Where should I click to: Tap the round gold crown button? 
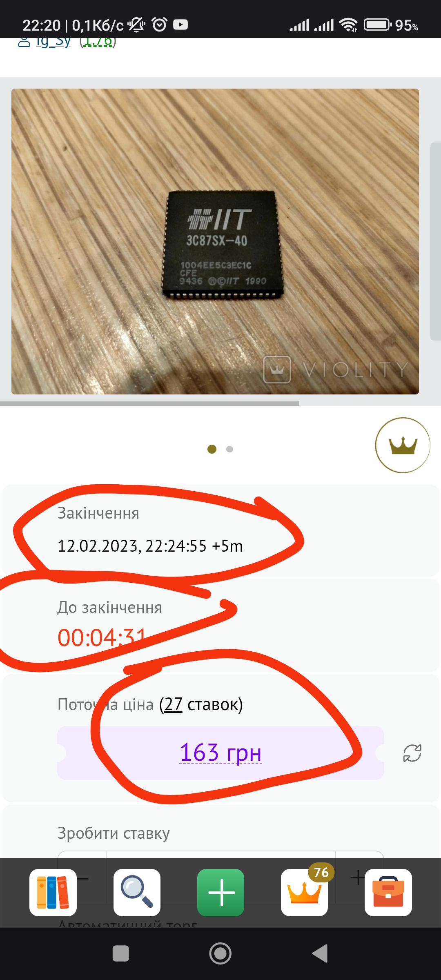click(403, 445)
